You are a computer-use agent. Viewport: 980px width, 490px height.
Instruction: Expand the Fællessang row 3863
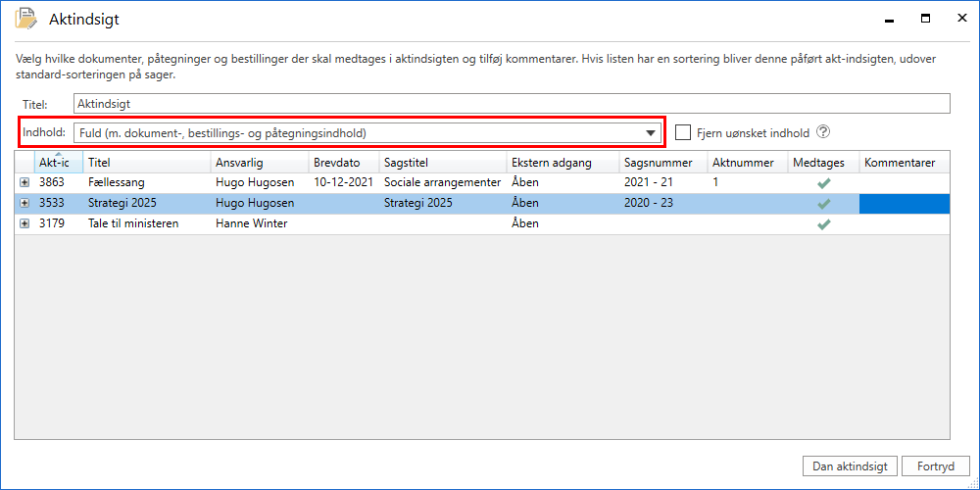tap(24, 182)
